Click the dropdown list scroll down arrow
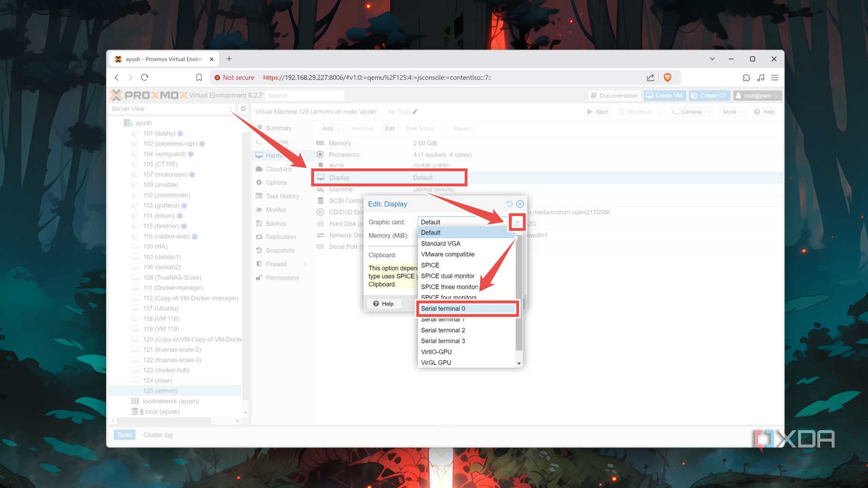The width and height of the screenshot is (868, 488). pos(519,363)
